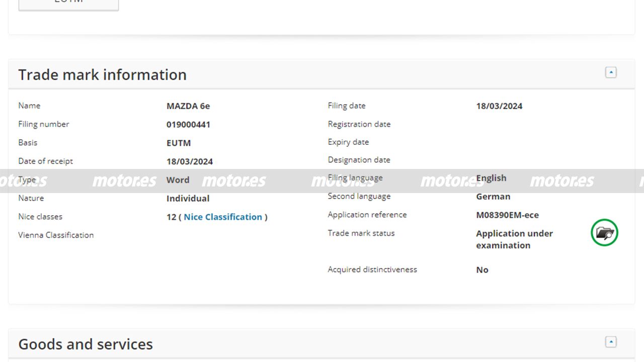Click the Trade mark information heading
This screenshot has width=644, height=362.
coord(102,74)
